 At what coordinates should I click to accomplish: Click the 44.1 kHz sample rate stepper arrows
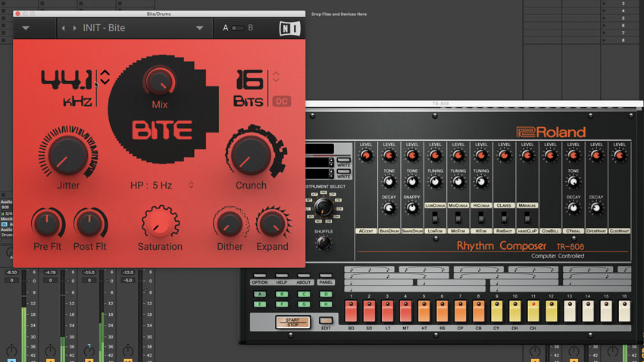[x=105, y=76]
